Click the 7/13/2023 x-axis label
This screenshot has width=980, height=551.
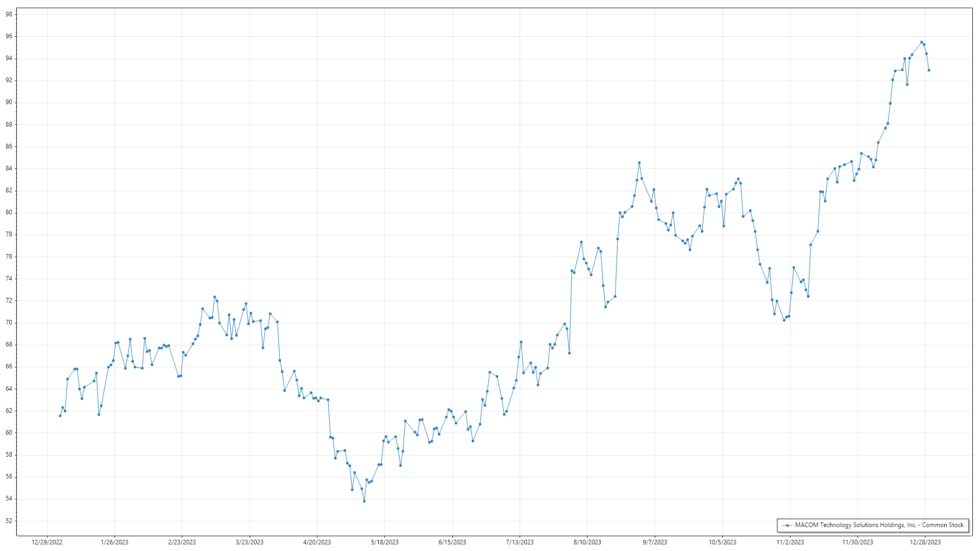coord(520,542)
